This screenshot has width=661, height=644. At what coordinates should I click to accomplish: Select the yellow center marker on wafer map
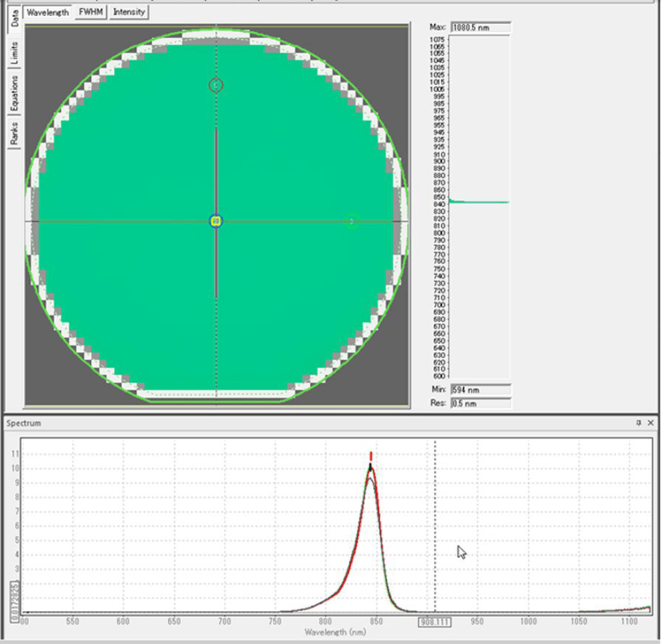click(x=216, y=221)
